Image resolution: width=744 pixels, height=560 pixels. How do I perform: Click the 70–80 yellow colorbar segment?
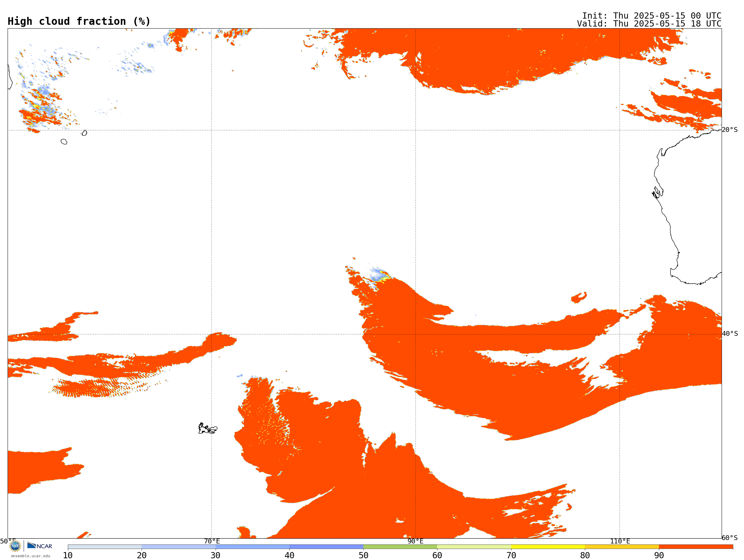tap(548, 547)
